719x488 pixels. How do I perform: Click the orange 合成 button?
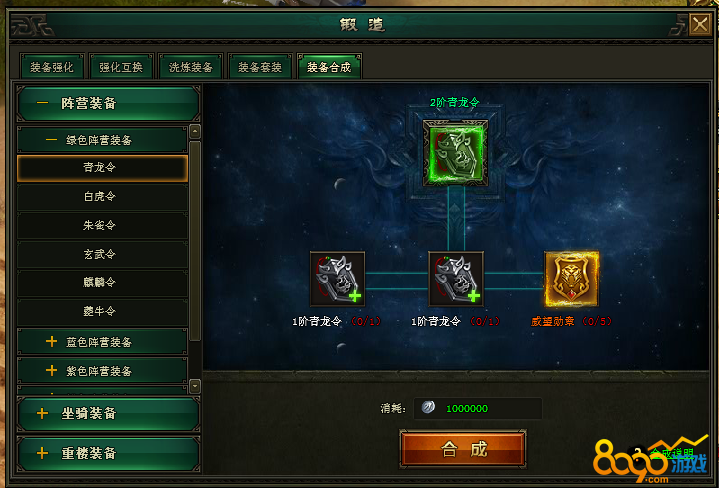(463, 449)
